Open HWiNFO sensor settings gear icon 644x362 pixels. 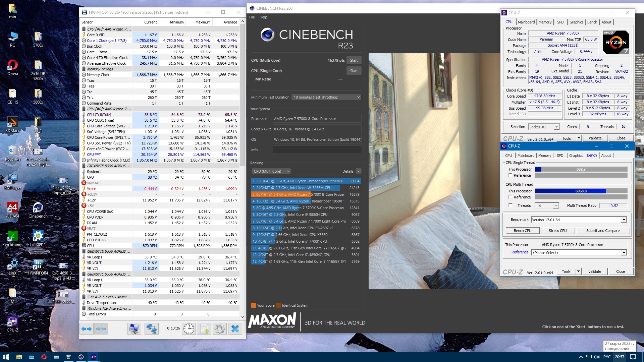[x=220, y=329]
